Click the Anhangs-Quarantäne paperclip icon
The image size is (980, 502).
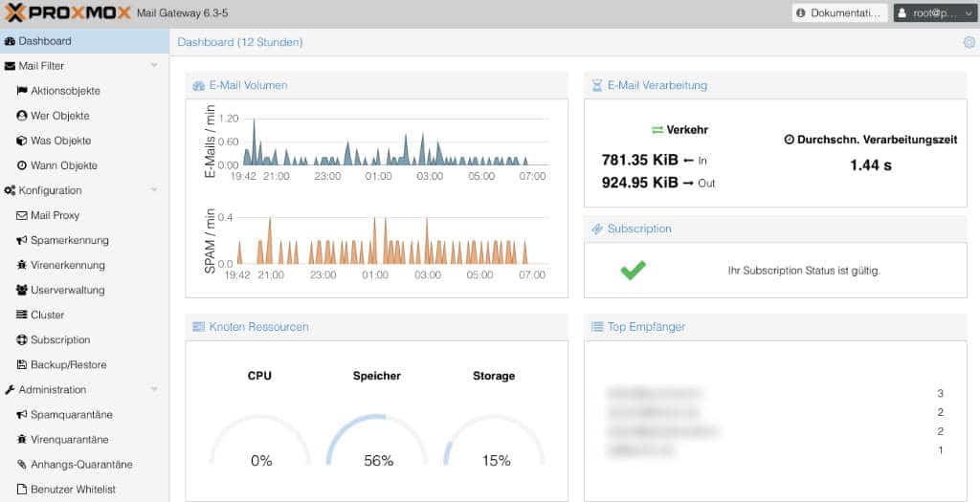22,465
